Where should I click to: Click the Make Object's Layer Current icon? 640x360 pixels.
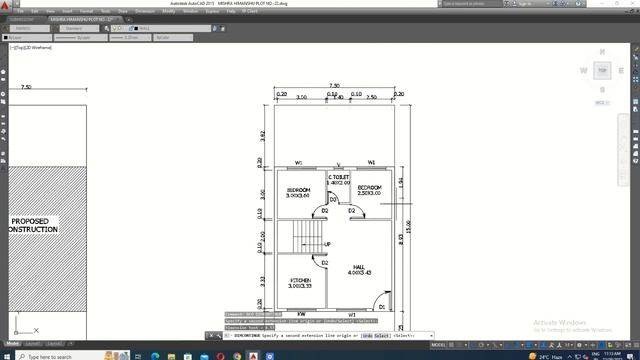click(x=215, y=29)
